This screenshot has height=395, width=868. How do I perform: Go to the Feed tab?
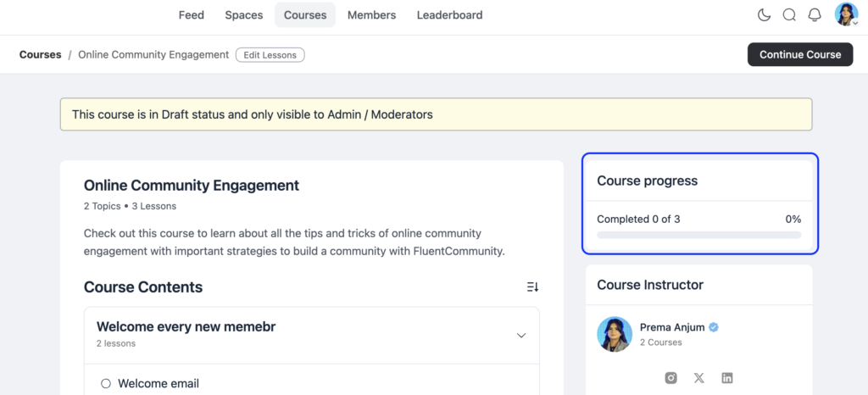(x=191, y=15)
